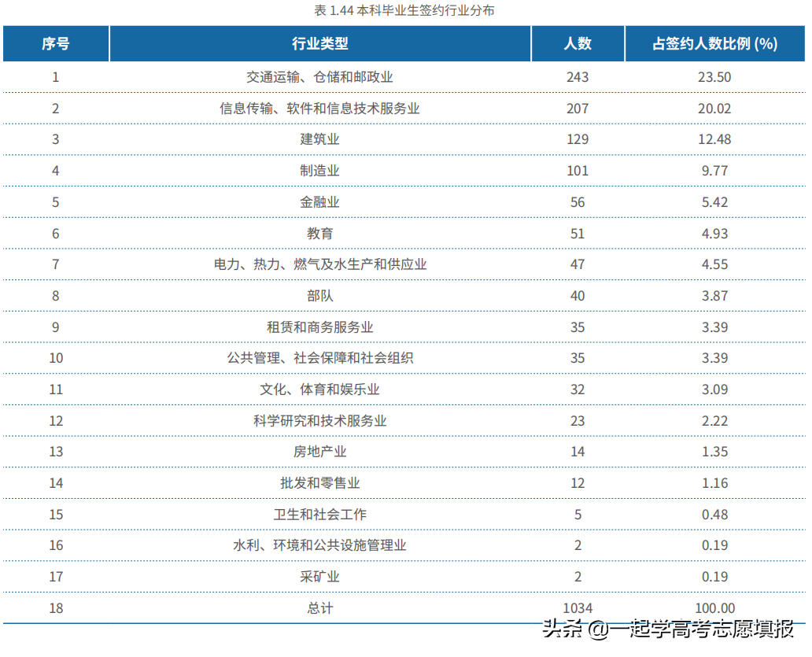This screenshot has height=657, width=812.
Task: Click the 序号 column header
Action: [55, 44]
